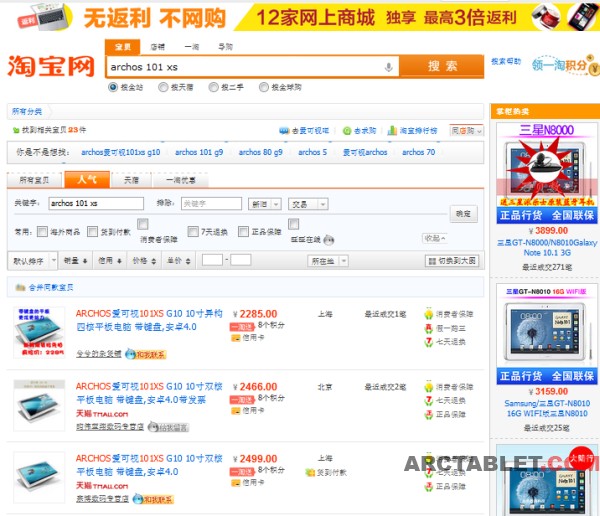Open the 所在地 location dropdown
Screen dimensions: 600x516
coord(328,261)
